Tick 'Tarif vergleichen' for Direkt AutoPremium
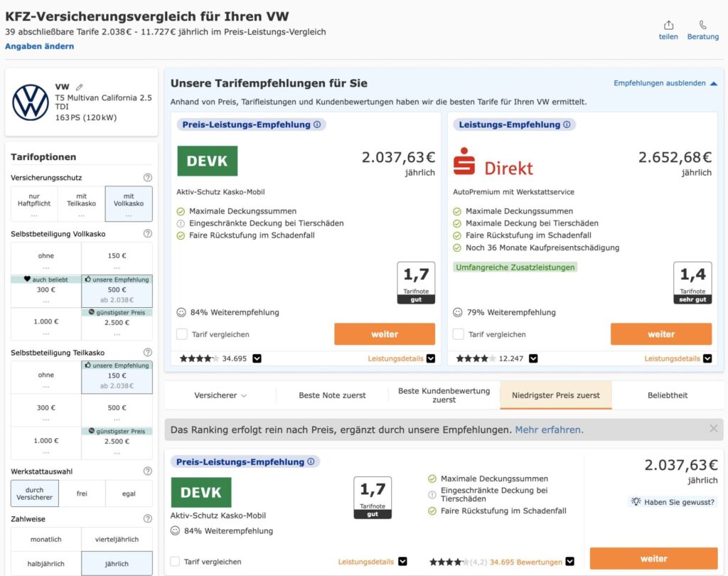 click(459, 334)
